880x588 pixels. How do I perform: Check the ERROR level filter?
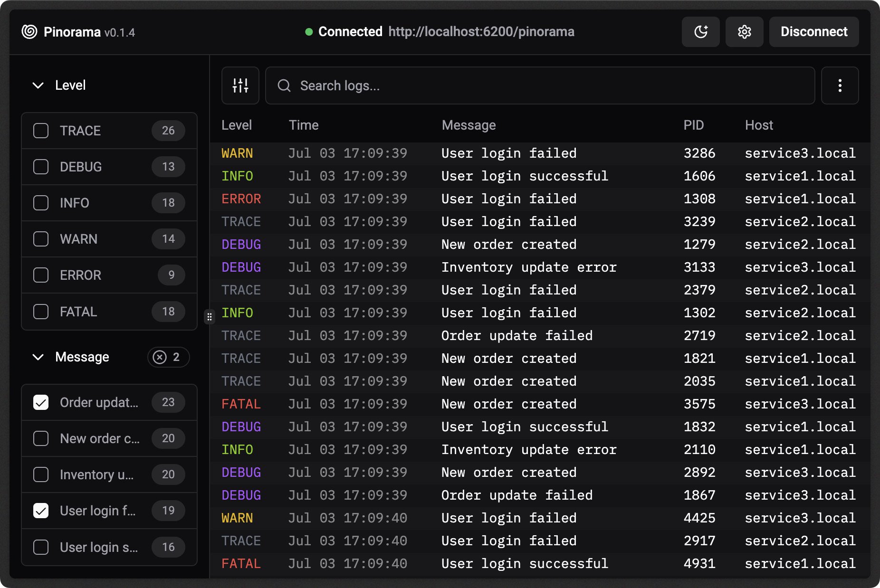[41, 275]
